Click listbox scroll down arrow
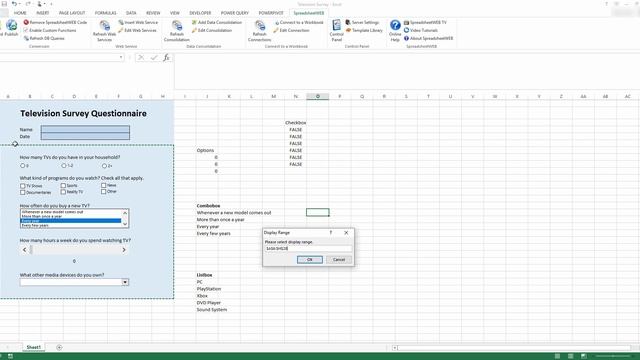The height and width of the screenshot is (360, 640). click(125, 224)
